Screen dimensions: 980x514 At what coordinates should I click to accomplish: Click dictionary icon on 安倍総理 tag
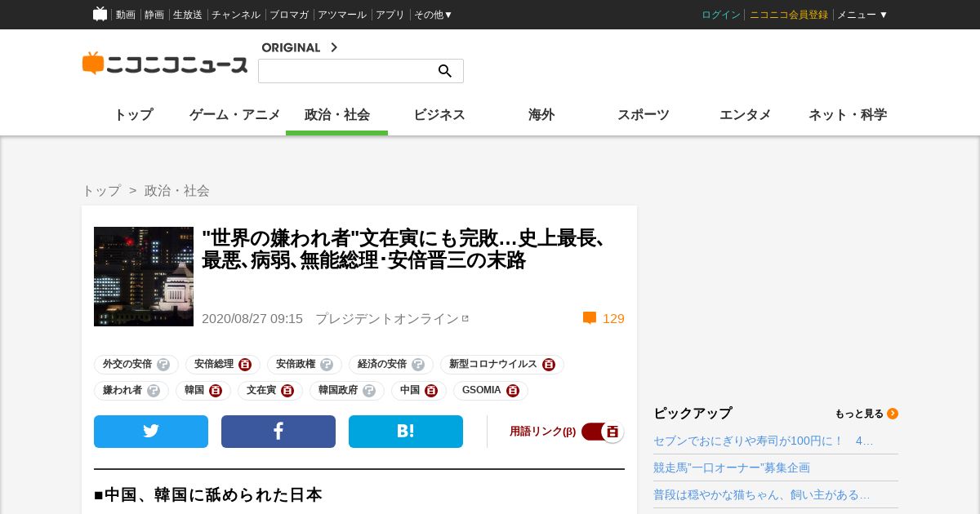pyautogui.click(x=245, y=365)
